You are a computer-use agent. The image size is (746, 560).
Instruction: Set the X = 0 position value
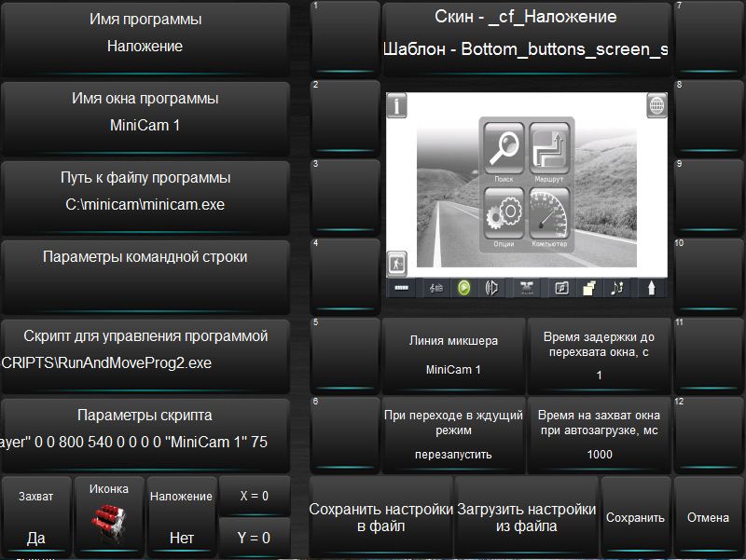(x=254, y=497)
